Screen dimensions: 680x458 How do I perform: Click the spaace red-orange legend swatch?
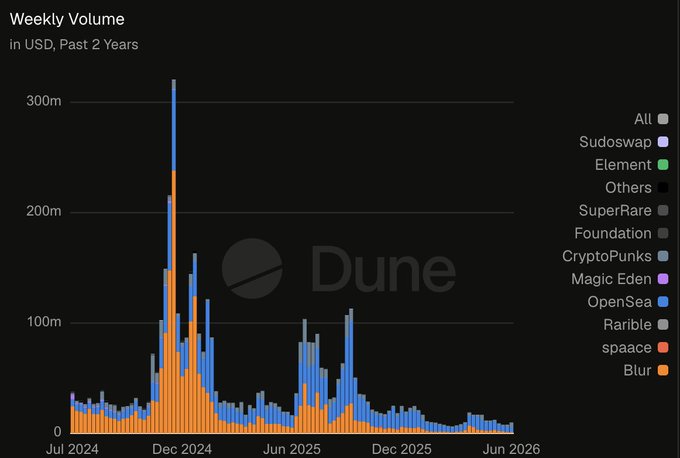tap(663, 347)
